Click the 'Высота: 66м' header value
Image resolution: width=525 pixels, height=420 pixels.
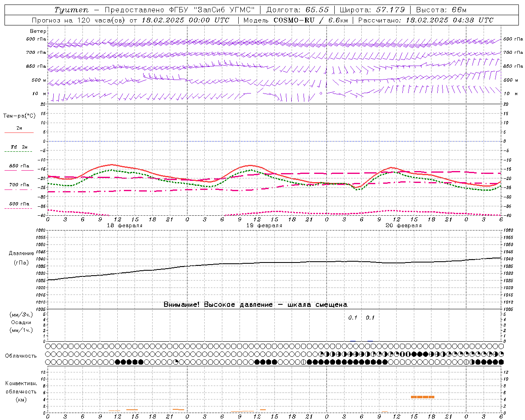point(441,10)
